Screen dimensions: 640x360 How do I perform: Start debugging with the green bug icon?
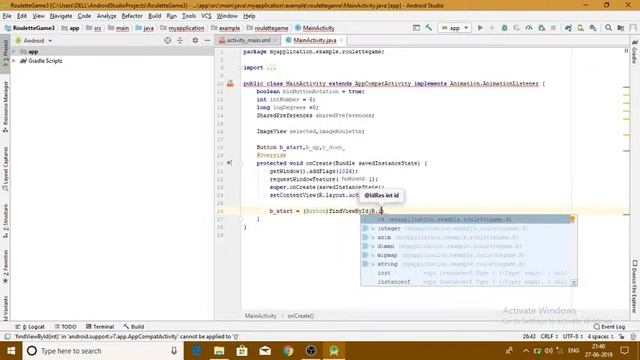pyautogui.click(x=504, y=28)
